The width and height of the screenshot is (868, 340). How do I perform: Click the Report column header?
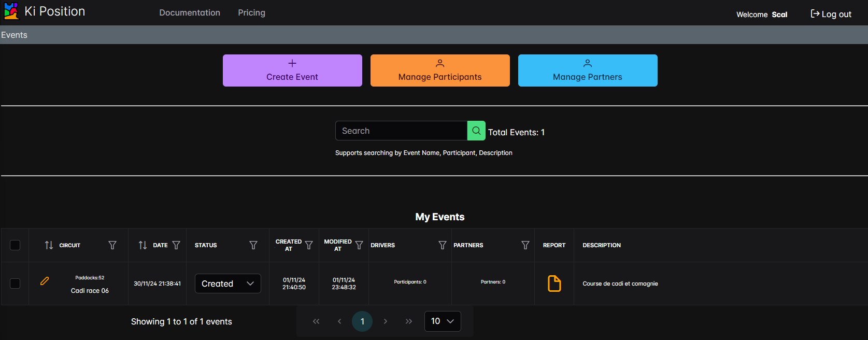(554, 245)
